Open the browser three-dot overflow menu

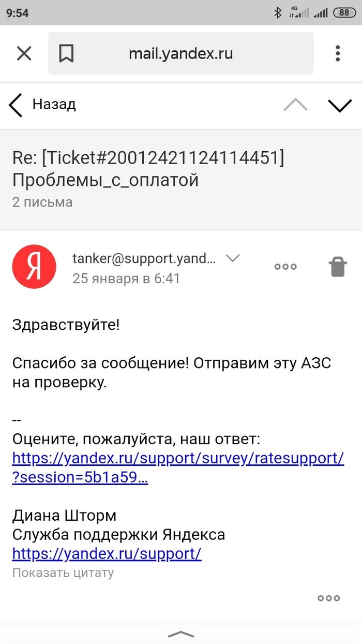338,53
